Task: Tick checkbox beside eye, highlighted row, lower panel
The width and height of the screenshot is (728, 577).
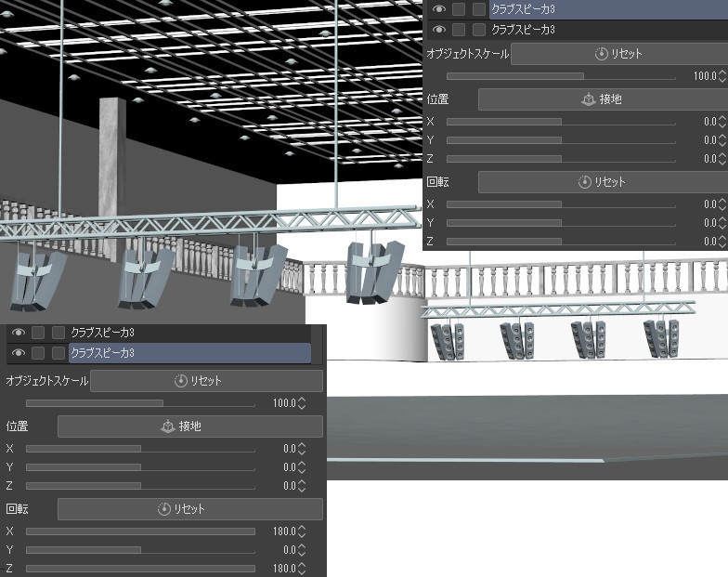Action: (38, 353)
